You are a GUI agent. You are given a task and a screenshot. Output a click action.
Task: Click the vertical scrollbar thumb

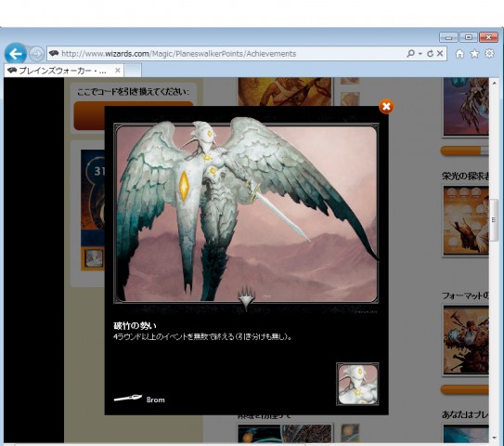(494, 220)
